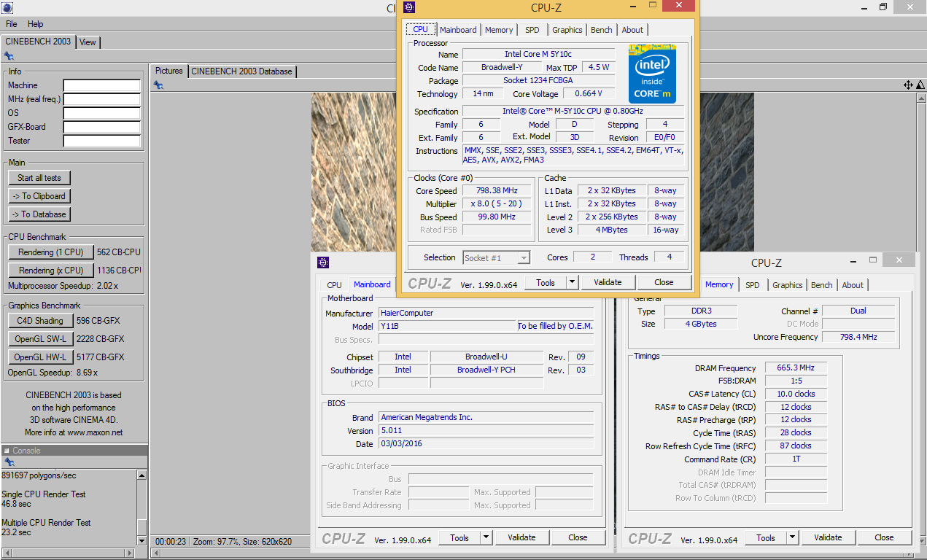Click the Console scrollbar down arrow
927x560 pixels.
tap(142, 540)
